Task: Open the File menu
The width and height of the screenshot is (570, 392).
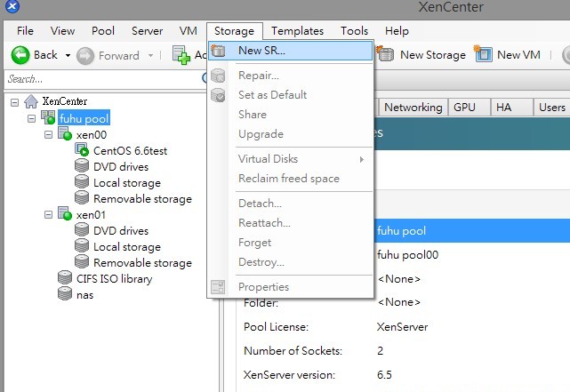Action: tap(25, 31)
